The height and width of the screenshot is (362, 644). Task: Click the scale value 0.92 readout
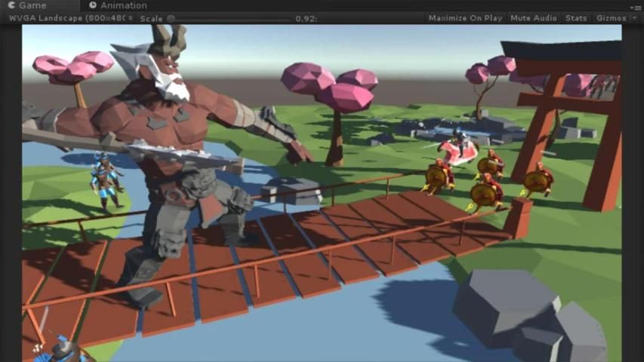[x=306, y=18]
